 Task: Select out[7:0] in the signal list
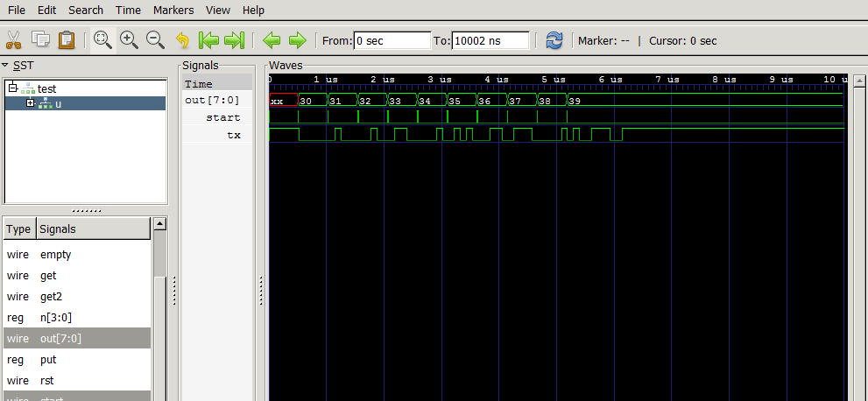coord(77,339)
